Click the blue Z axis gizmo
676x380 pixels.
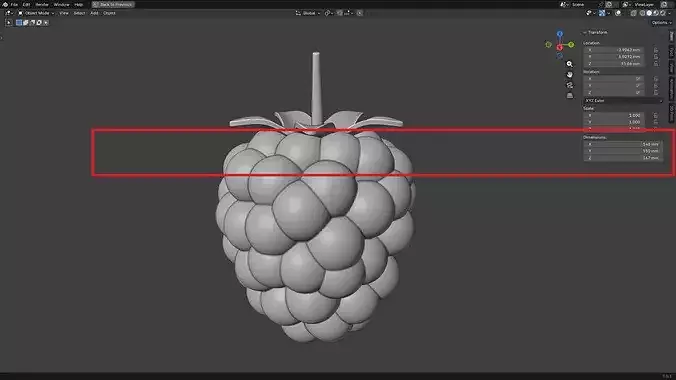coord(560,34)
